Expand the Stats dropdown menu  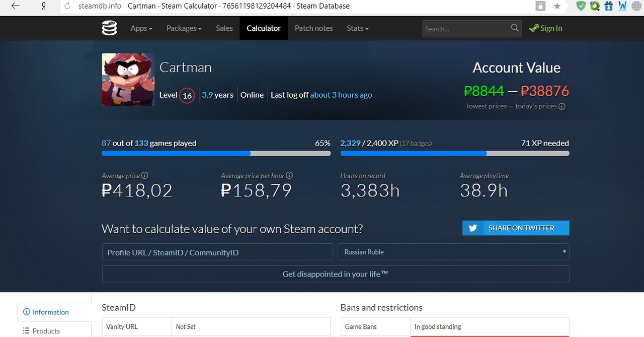click(358, 28)
